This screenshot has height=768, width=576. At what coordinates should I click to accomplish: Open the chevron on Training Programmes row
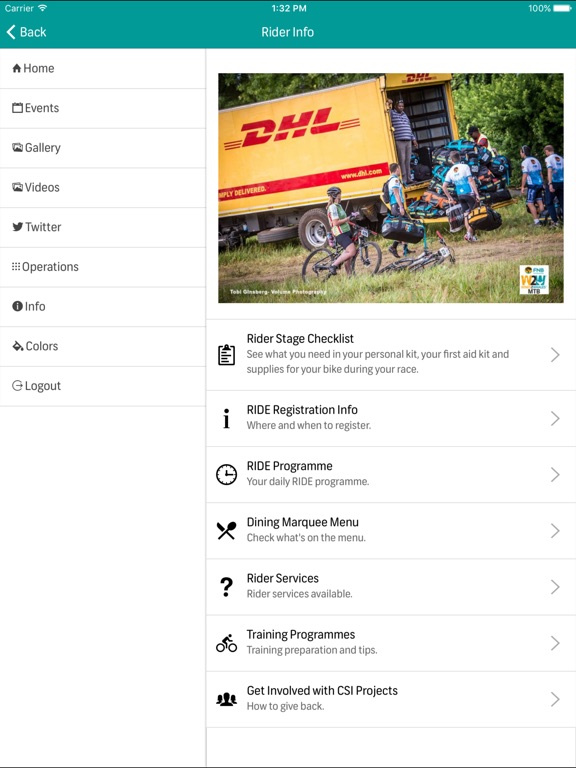click(x=555, y=643)
